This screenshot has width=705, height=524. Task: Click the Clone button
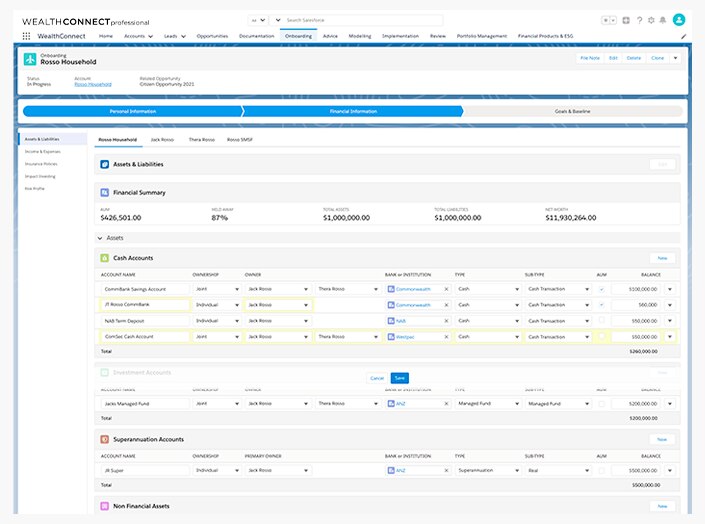657,58
